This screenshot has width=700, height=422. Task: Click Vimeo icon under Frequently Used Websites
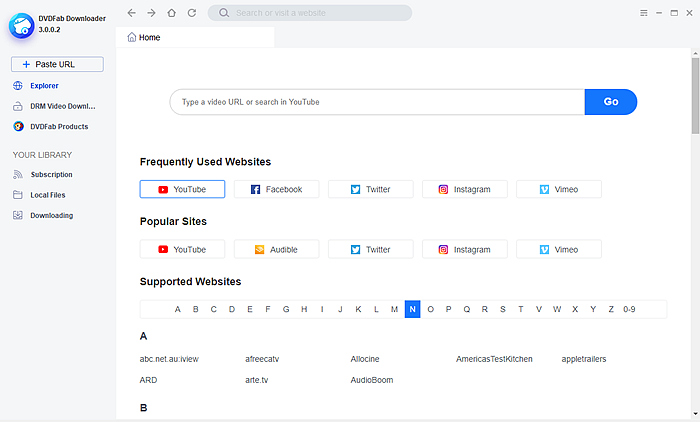pyautogui.click(x=544, y=189)
